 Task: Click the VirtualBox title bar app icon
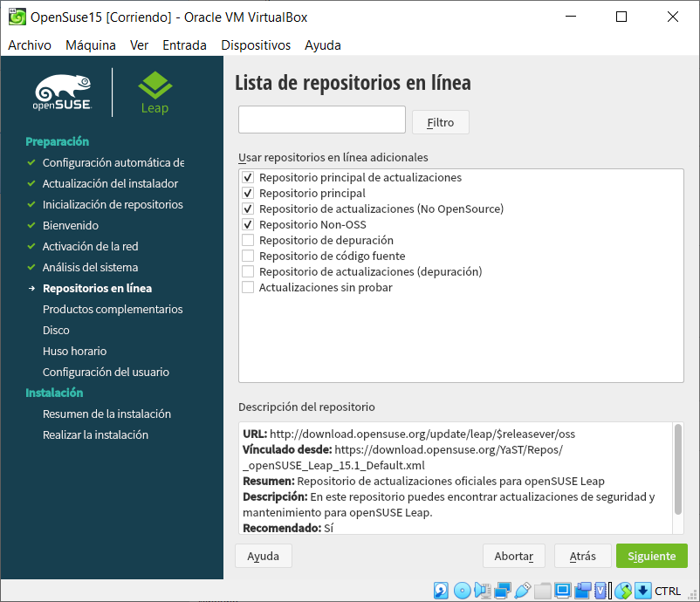tap(17, 17)
